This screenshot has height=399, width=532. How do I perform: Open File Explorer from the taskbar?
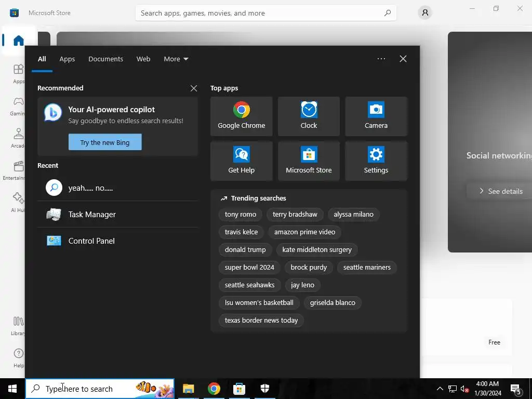click(188, 389)
